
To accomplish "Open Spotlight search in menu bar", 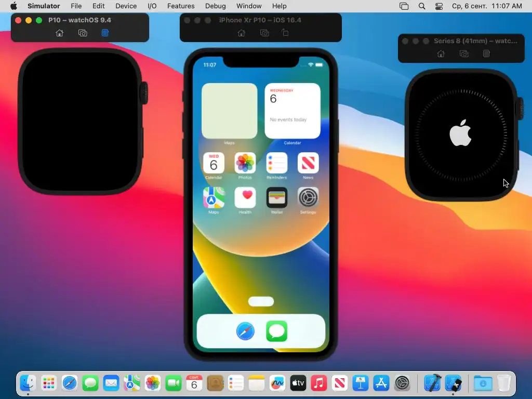I will [x=422, y=6].
